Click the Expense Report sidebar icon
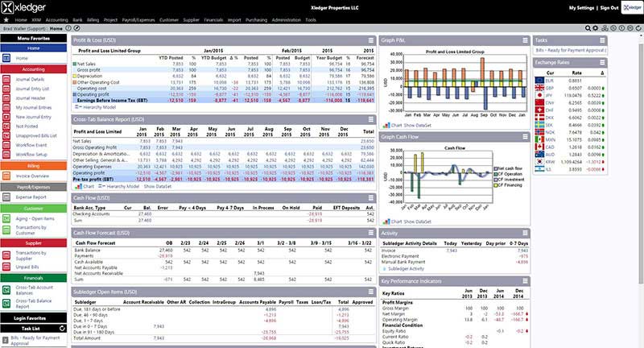This screenshot has width=644, height=348. (6, 197)
